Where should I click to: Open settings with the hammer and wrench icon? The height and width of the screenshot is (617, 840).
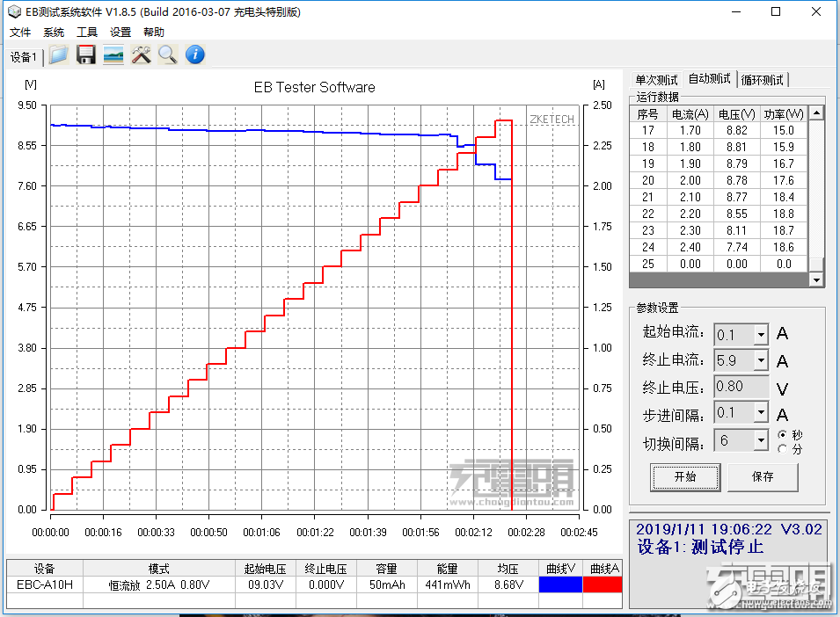tap(141, 55)
